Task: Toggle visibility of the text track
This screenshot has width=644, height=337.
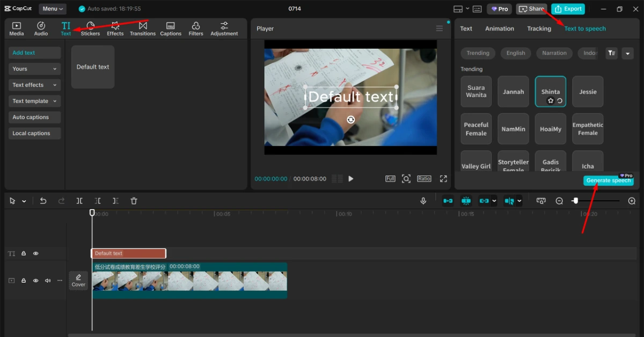Action: [36, 253]
